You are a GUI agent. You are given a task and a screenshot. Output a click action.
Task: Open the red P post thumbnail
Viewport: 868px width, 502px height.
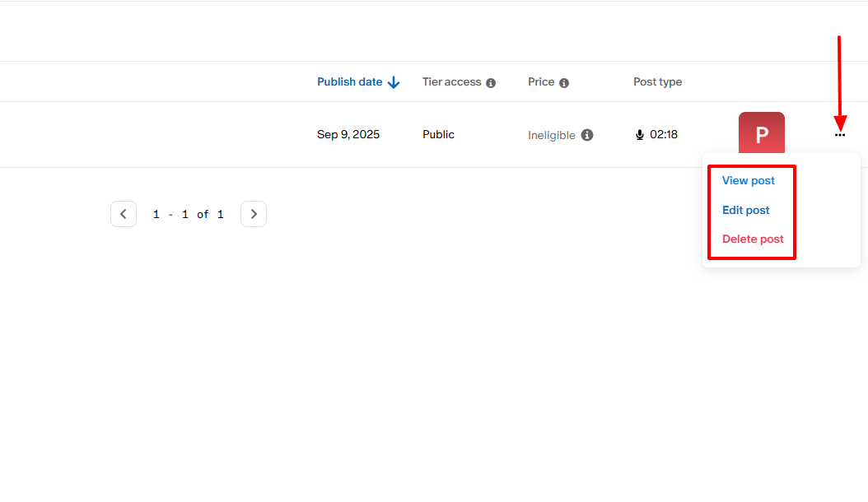click(x=761, y=132)
